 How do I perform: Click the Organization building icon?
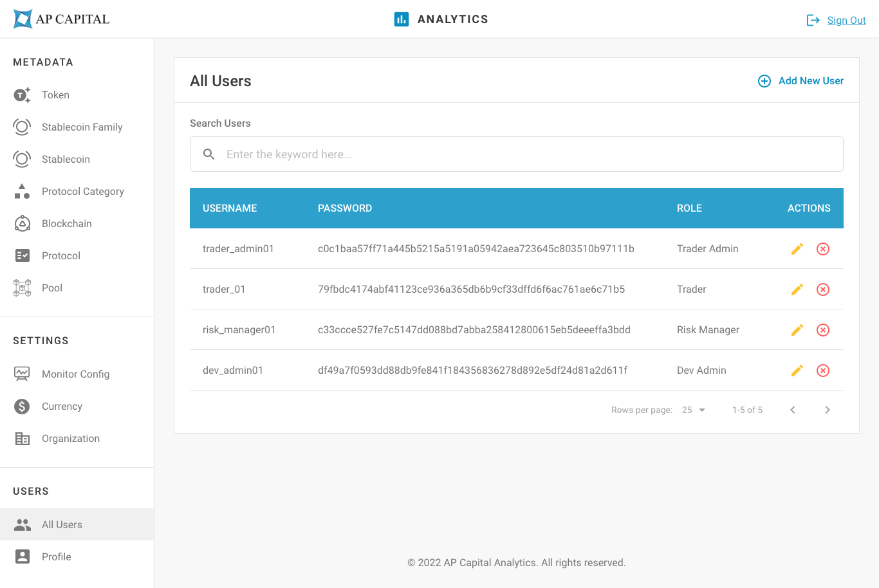23,439
